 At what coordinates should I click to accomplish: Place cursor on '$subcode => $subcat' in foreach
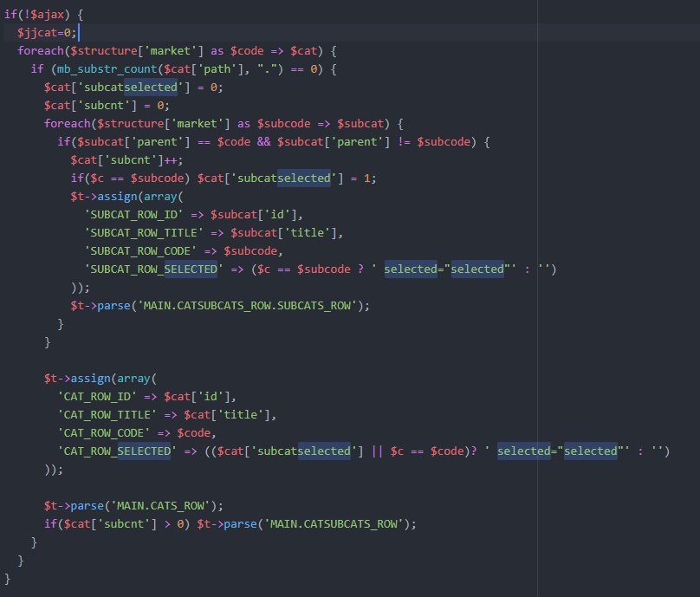coord(320,124)
